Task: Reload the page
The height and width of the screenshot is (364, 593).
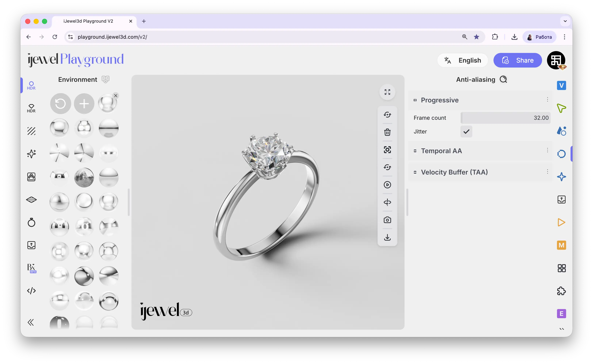Action: 55,37
